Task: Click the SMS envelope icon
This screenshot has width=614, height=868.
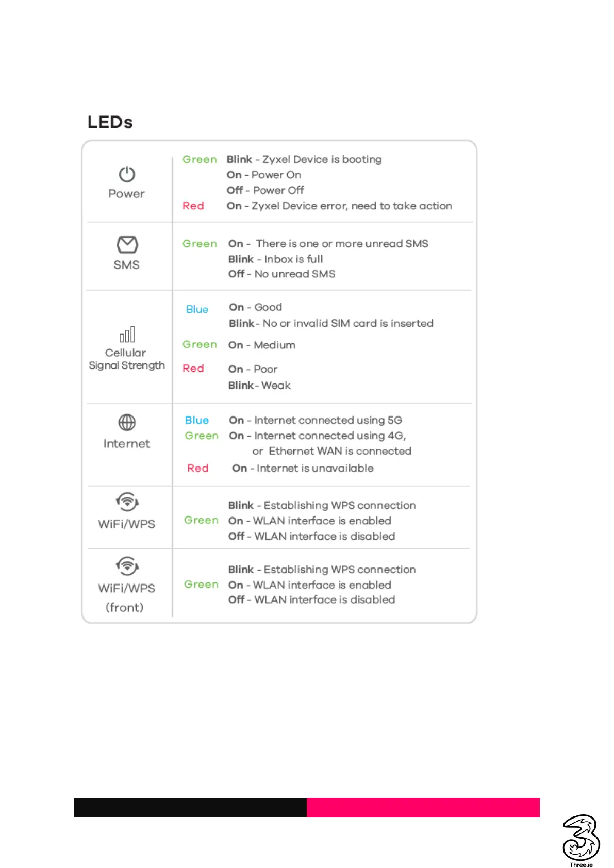Action: (127, 244)
